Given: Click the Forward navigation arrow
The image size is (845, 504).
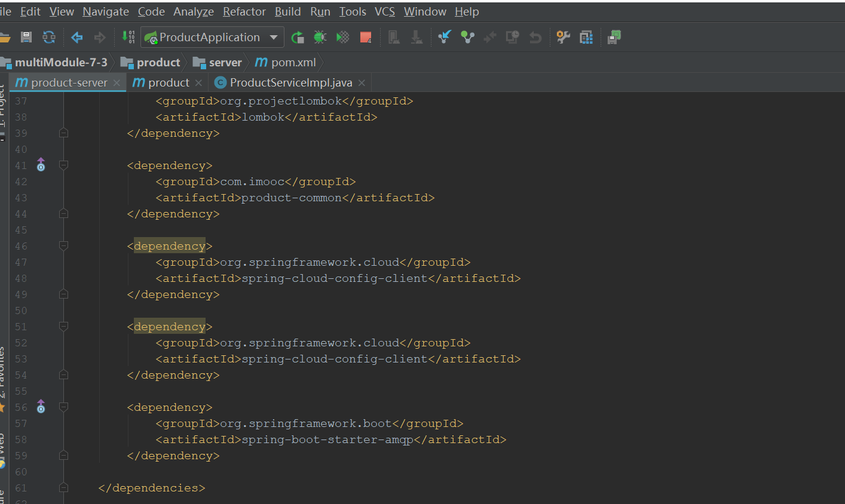Looking at the screenshot, I should (x=100, y=38).
